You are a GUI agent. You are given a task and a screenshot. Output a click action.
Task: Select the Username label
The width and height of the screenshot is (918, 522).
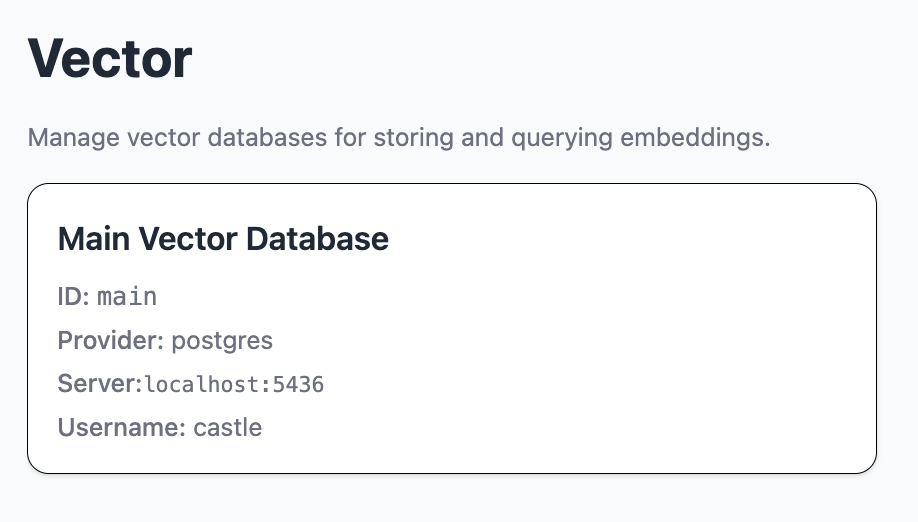(121, 428)
